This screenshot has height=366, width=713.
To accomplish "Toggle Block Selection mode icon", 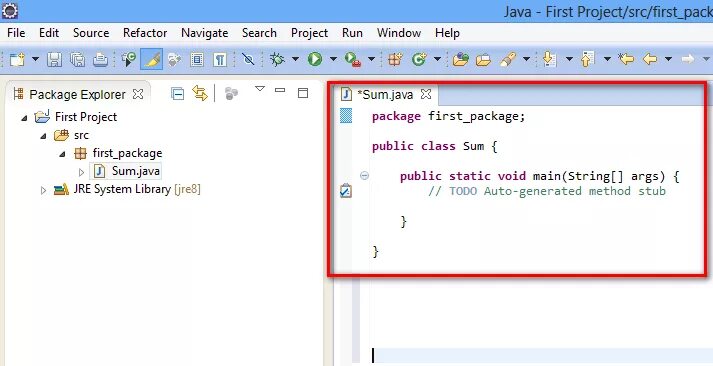I will pos(197,60).
